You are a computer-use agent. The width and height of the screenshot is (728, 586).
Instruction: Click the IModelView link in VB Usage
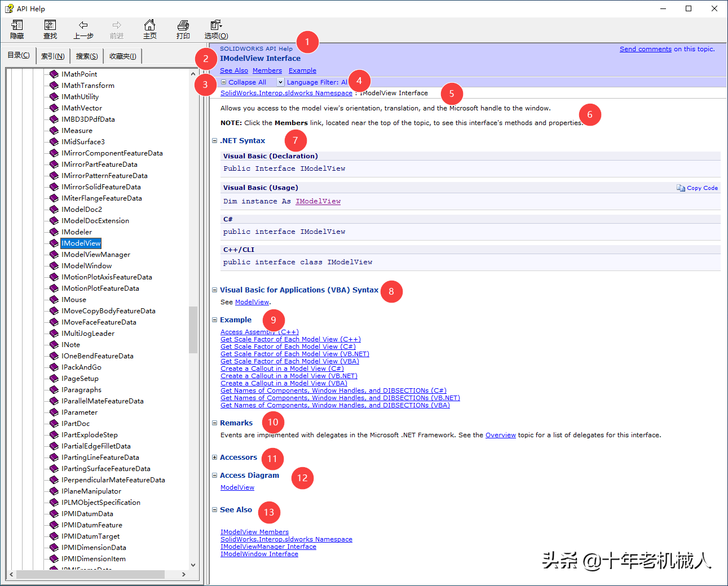[x=318, y=201]
